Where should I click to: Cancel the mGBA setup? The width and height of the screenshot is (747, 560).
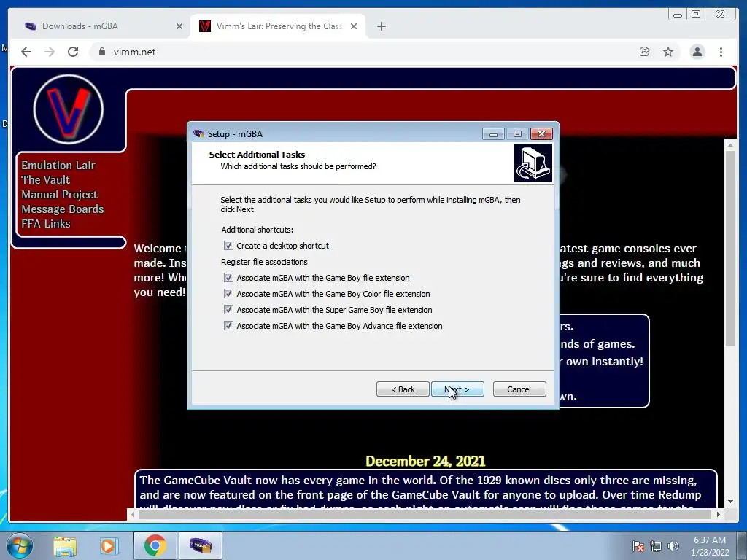(x=519, y=389)
